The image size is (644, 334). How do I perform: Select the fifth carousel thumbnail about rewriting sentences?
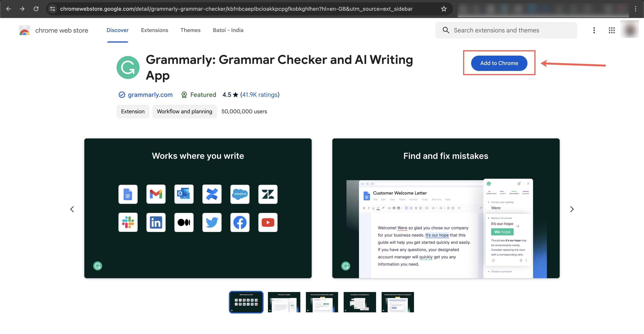pyautogui.click(x=398, y=302)
